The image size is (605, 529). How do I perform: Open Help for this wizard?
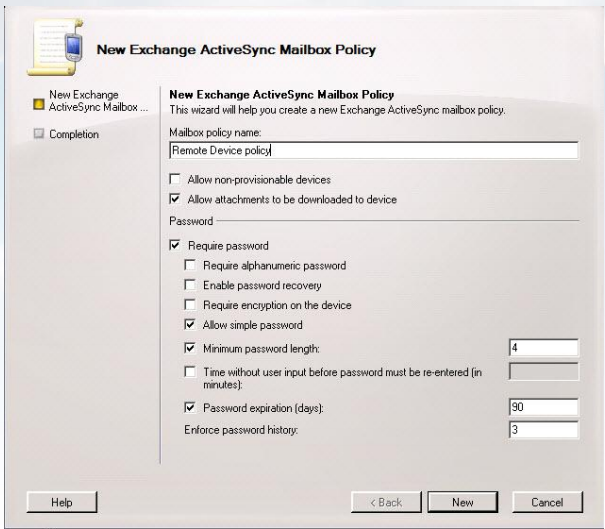pos(62,502)
